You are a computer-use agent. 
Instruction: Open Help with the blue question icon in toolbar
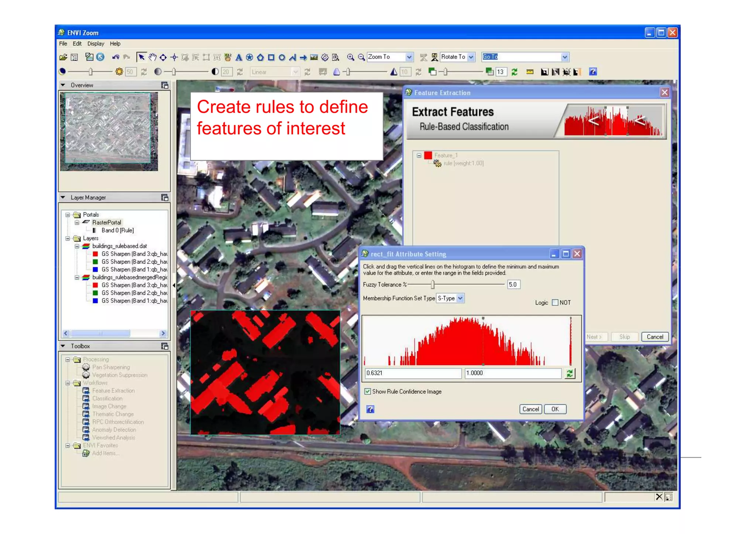click(x=593, y=72)
